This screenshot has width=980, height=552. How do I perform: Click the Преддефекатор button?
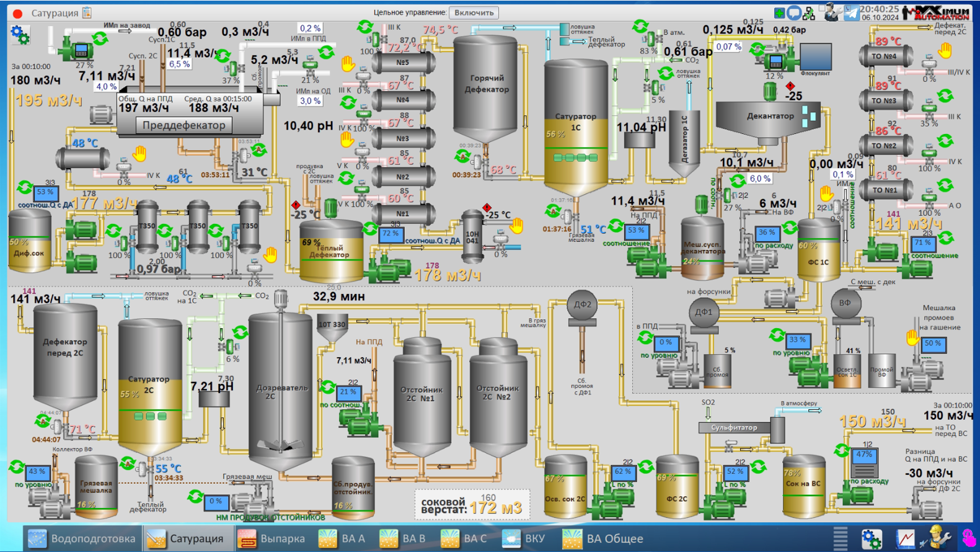[184, 125]
